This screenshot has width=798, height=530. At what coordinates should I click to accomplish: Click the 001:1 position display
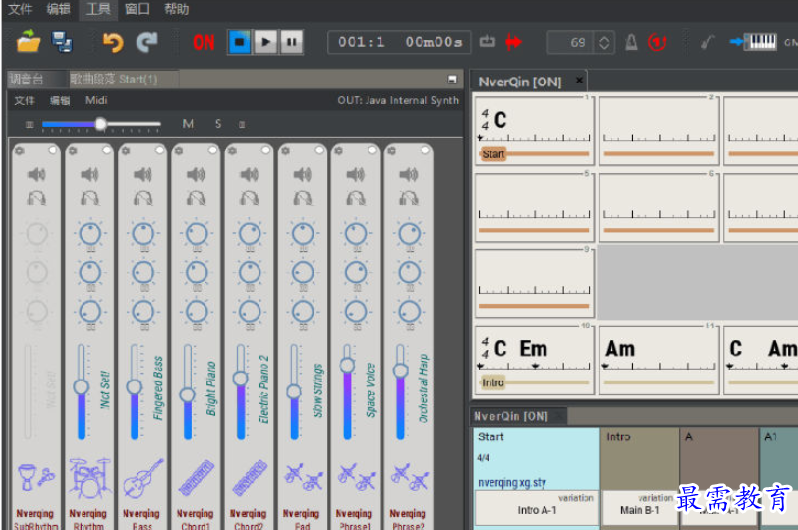click(361, 42)
